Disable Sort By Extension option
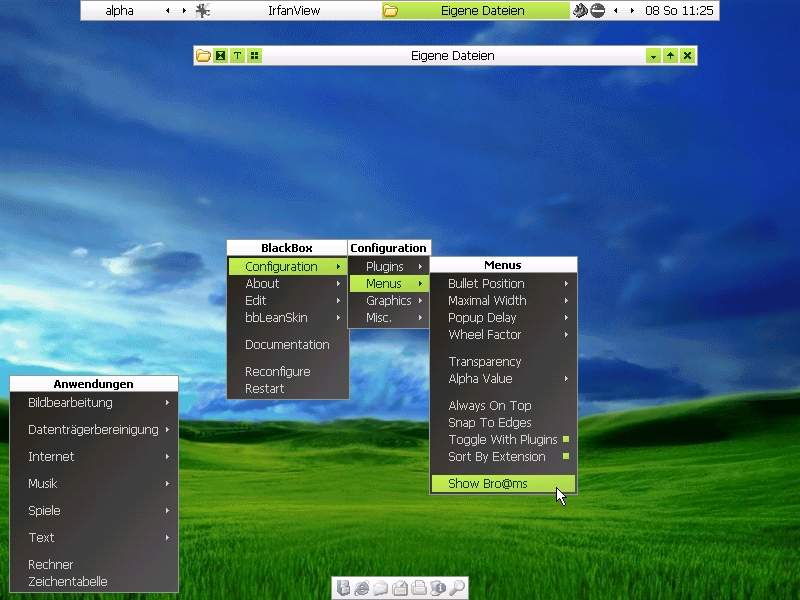This screenshot has width=800, height=600. (x=504, y=457)
